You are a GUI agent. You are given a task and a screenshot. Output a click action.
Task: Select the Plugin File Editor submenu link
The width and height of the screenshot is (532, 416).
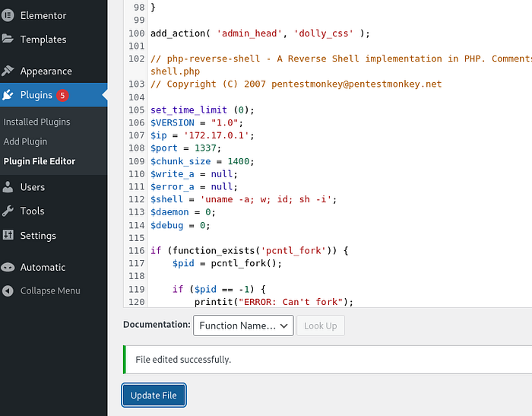(x=40, y=161)
